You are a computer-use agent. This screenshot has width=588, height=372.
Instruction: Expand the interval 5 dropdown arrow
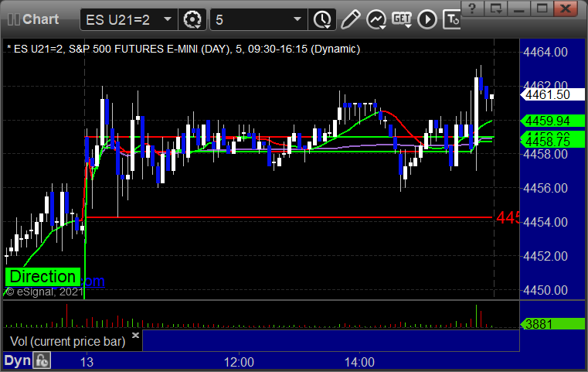coord(297,19)
